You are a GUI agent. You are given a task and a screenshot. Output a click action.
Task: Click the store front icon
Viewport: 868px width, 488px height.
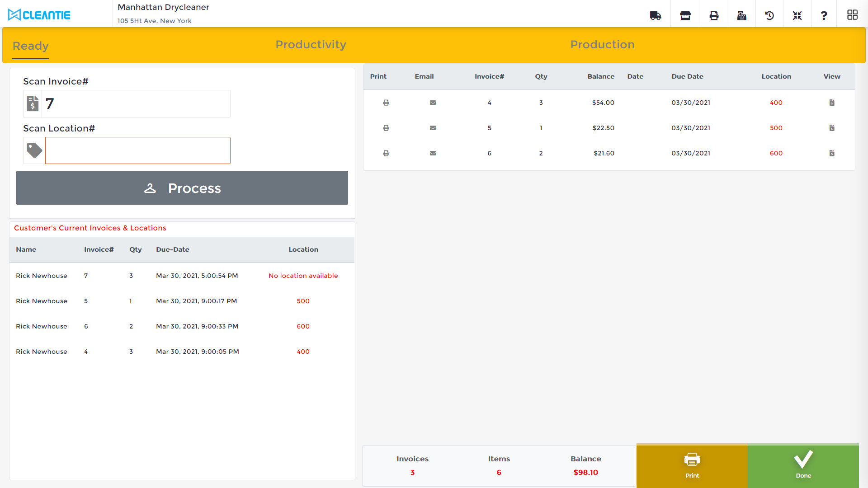(685, 15)
